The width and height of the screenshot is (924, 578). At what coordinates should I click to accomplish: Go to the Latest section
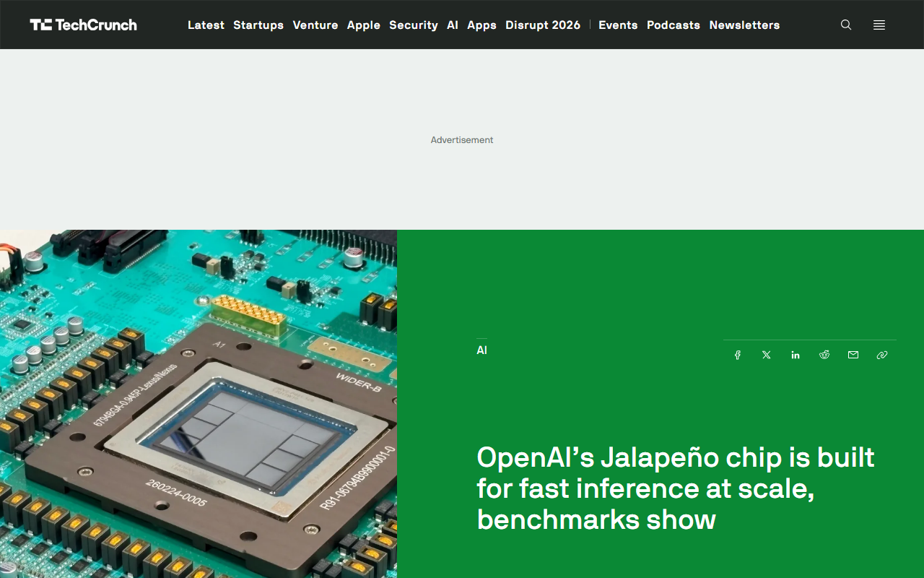[x=206, y=25]
